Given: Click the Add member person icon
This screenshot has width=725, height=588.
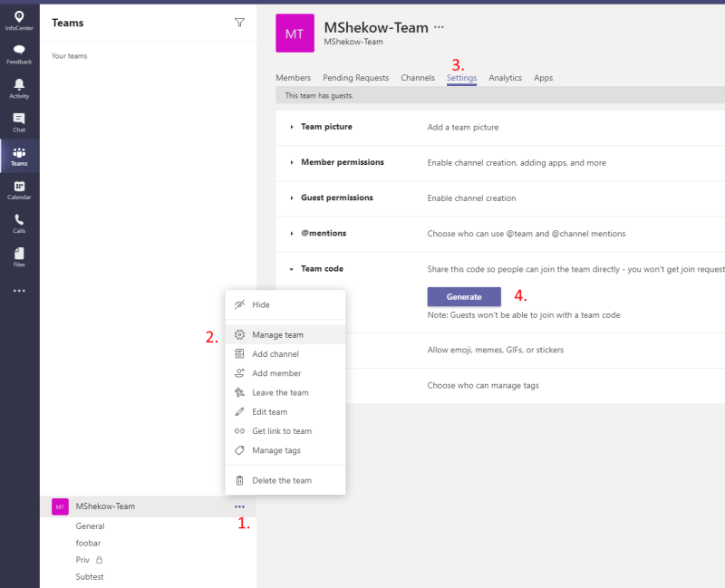Looking at the screenshot, I should point(239,372).
